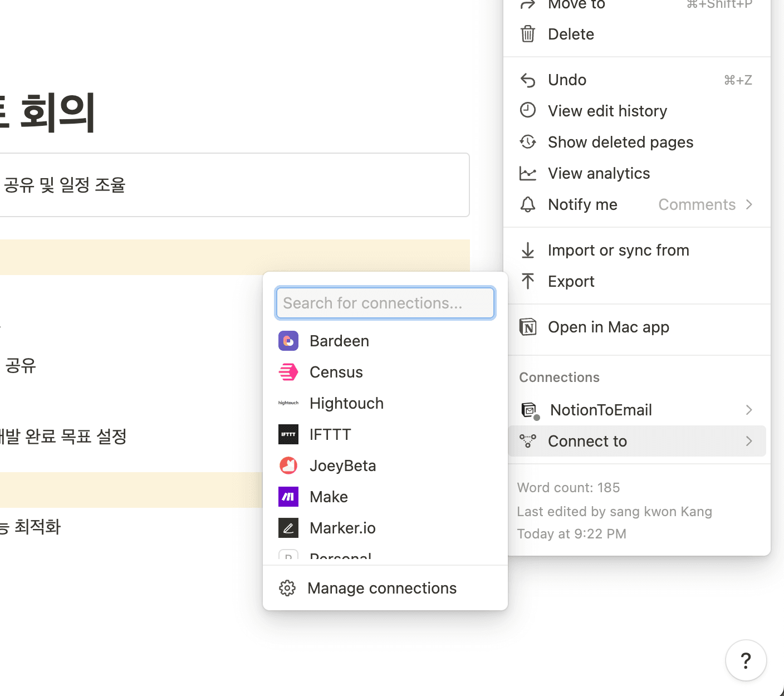The image size is (784, 696).
Task: Open Manage connections
Action: tap(382, 588)
